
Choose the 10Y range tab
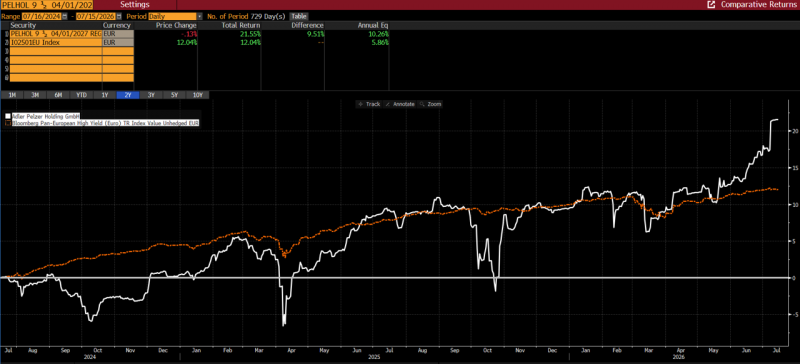(x=197, y=95)
